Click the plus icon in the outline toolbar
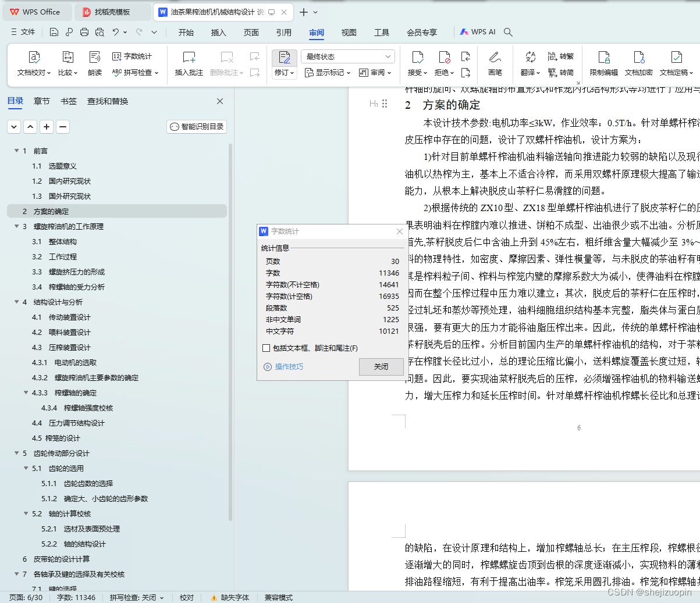Screen dimensions: 700x603 (47, 127)
